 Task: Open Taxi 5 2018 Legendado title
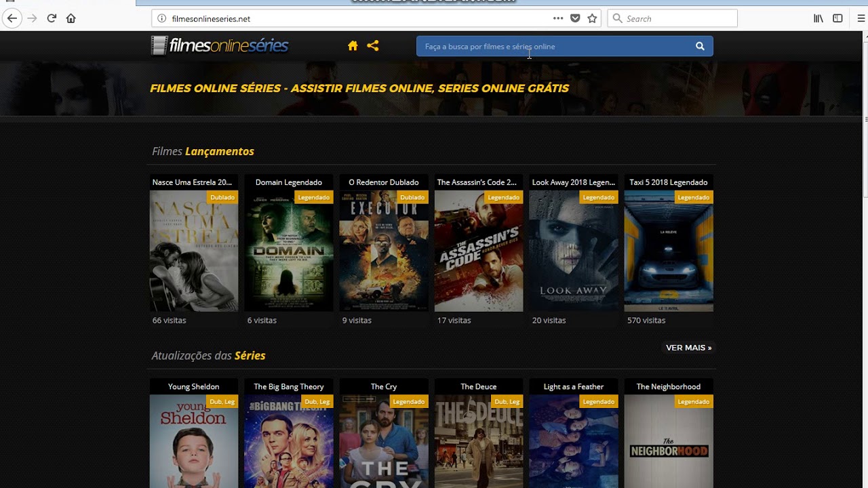pos(669,182)
